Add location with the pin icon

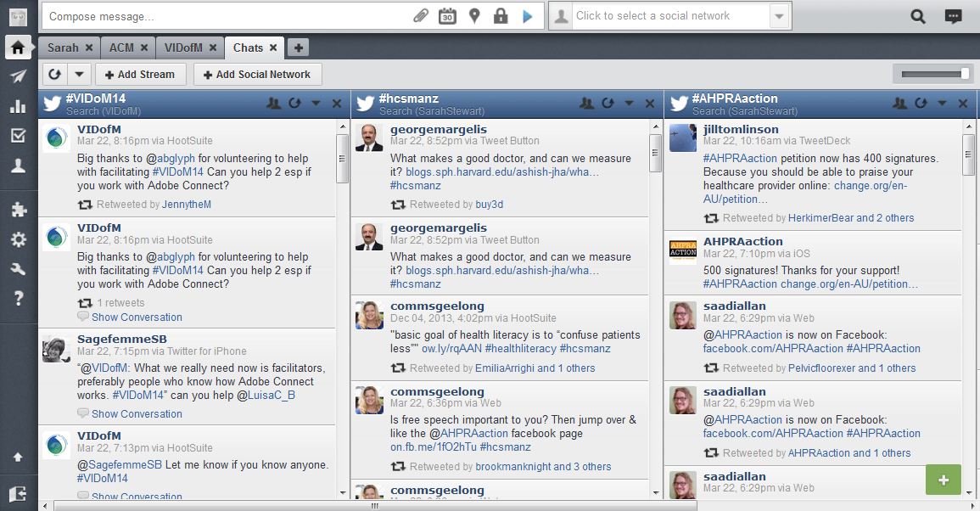coord(474,16)
